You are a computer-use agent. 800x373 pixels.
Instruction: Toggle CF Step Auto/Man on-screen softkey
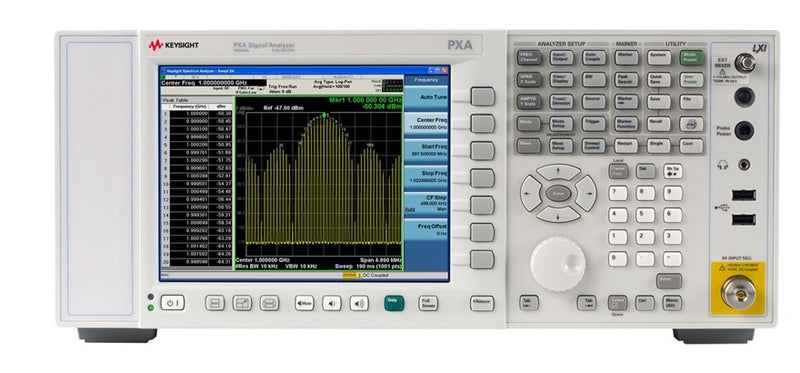click(427, 203)
